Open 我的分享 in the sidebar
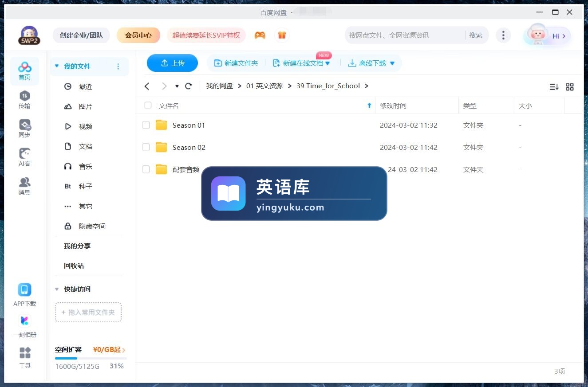 [77, 246]
